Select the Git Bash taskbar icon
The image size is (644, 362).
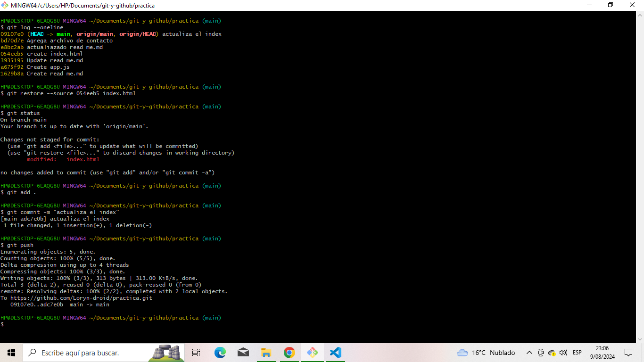point(312,353)
